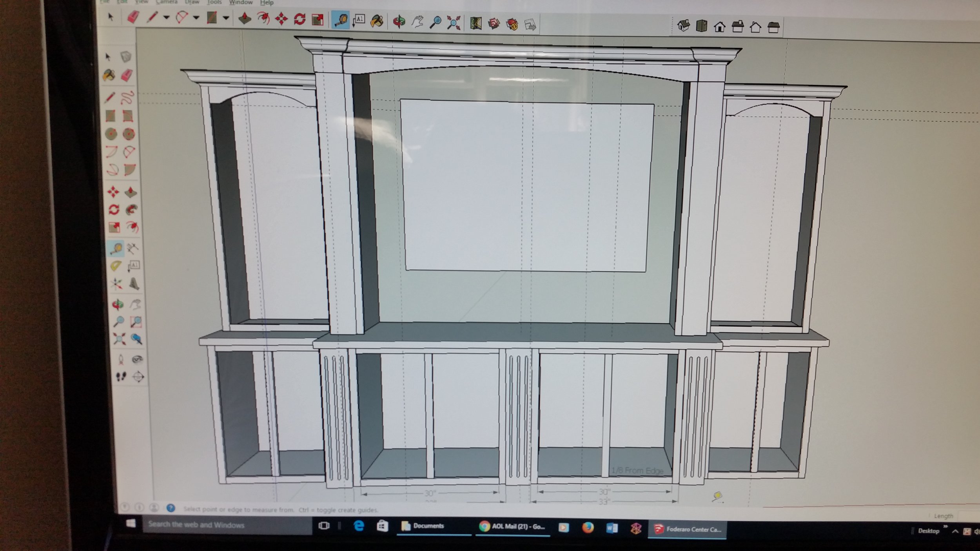
Task: Click the Add Location map icon
Action: click(x=475, y=23)
